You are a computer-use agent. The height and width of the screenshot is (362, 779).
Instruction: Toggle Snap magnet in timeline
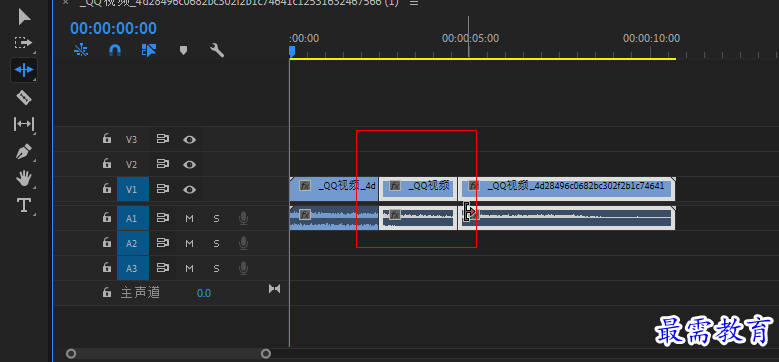[x=115, y=50]
